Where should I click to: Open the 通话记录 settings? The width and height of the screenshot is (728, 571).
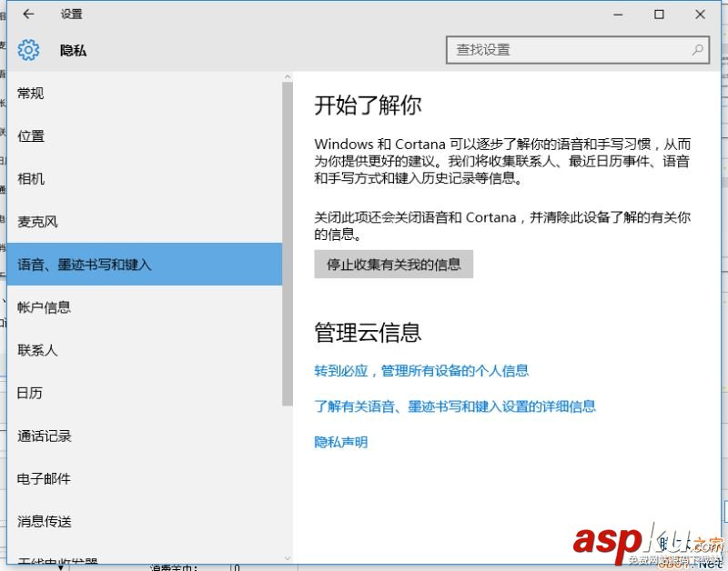[44, 436]
